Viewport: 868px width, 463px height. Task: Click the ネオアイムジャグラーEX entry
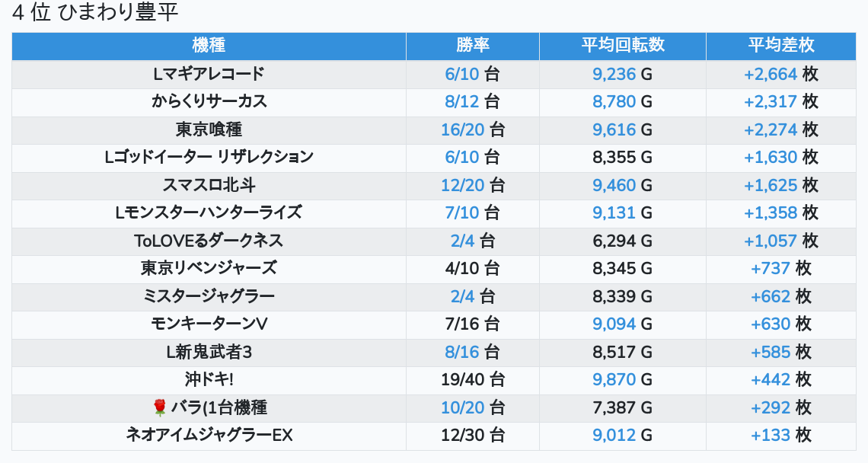[209, 436]
